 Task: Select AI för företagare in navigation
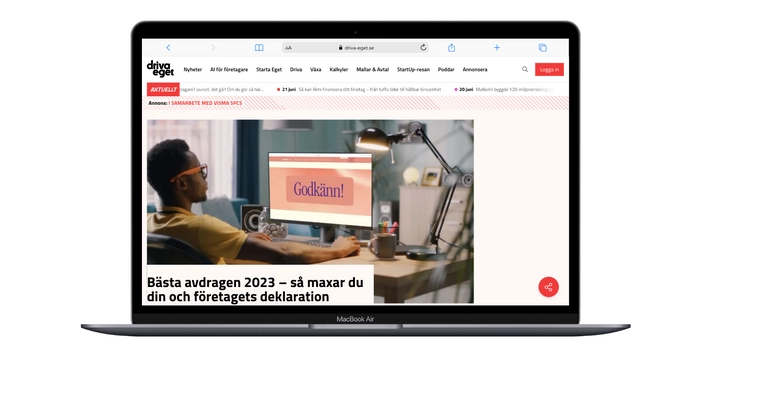pyautogui.click(x=229, y=70)
